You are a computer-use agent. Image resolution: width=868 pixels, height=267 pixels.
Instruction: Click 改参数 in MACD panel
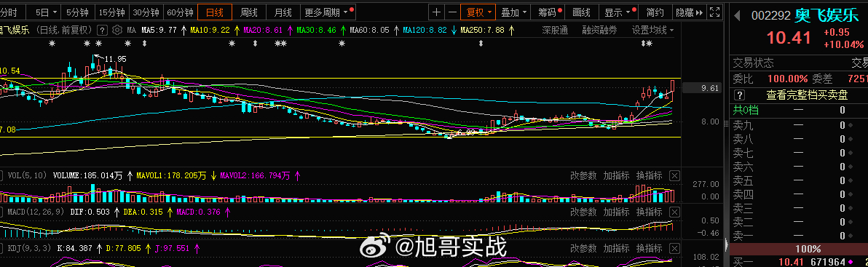point(583,212)
